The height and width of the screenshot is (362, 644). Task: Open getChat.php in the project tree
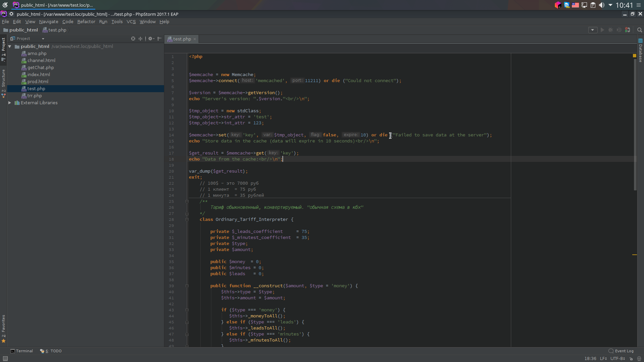click(x=41, y=68)
